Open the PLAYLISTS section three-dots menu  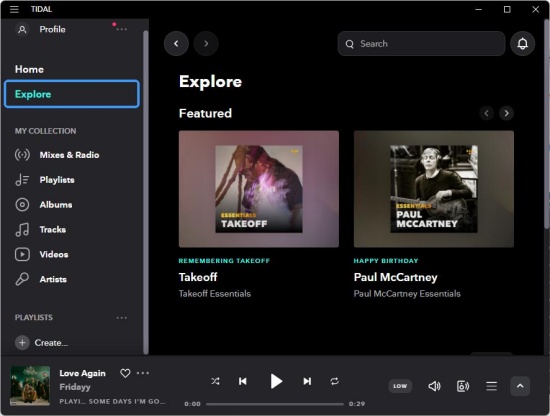pyautogui.click(x=121, y=318)
